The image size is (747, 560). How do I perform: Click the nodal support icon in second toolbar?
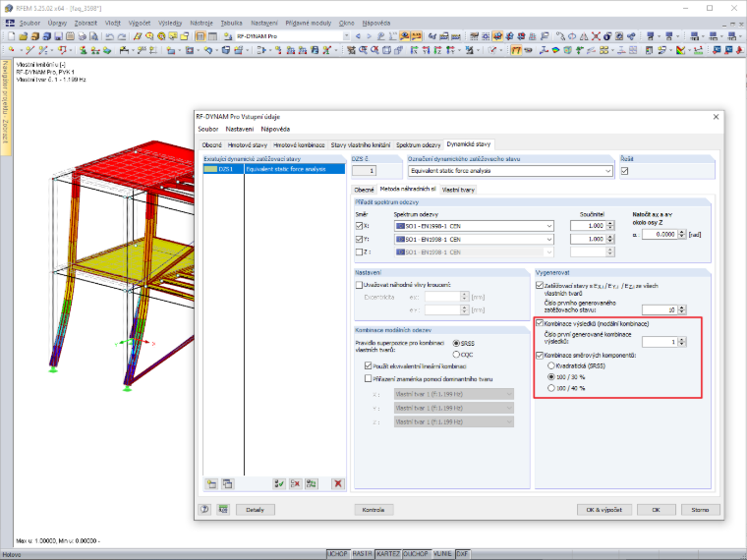coord(83,50)
